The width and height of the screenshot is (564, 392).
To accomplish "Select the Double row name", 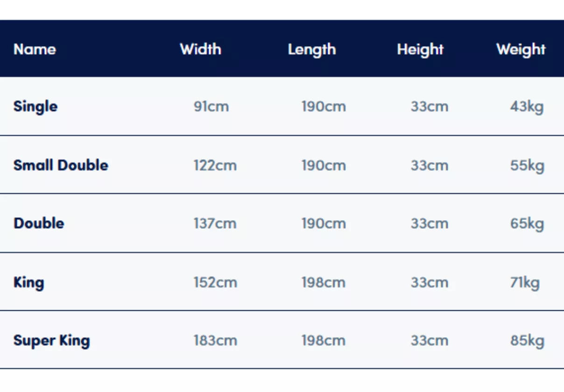I will click(x=39, y=223).
